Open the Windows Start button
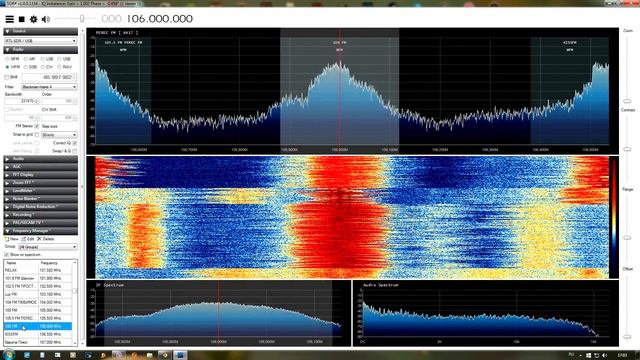Screen dimensions: 640x360 (9, 354)
